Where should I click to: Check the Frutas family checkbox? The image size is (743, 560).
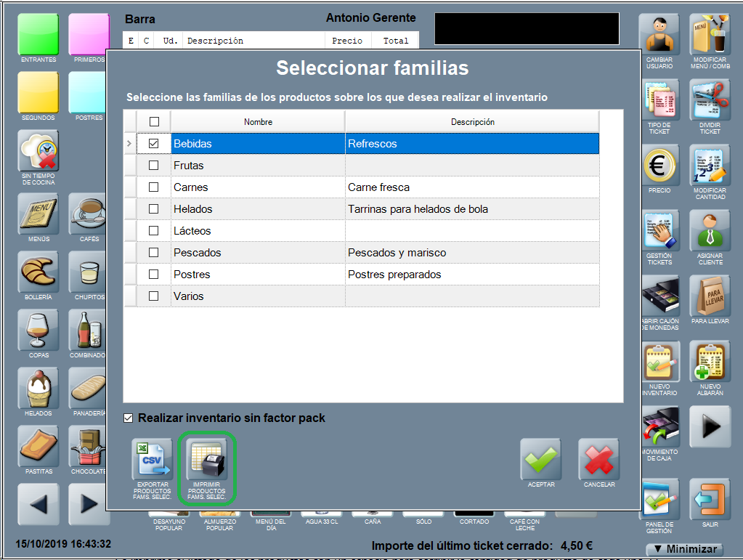[x=154, y=166]
